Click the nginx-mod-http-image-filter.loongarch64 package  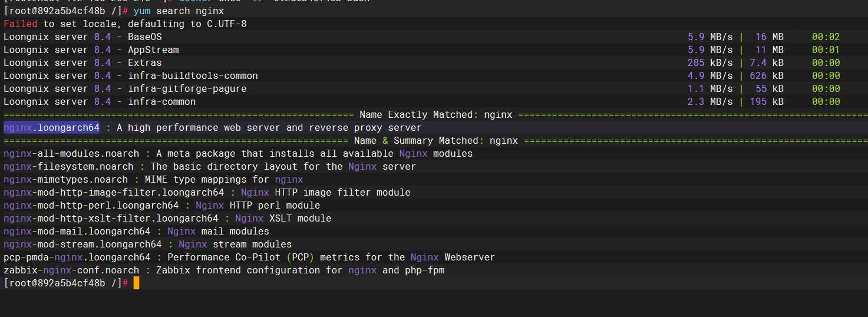(114, 192)
